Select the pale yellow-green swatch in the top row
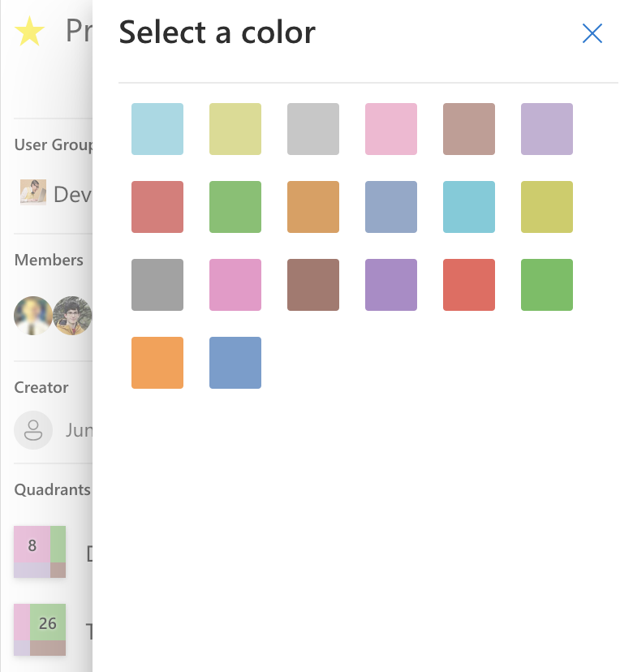This screenshot has height=672, width=633. [235, 129]
